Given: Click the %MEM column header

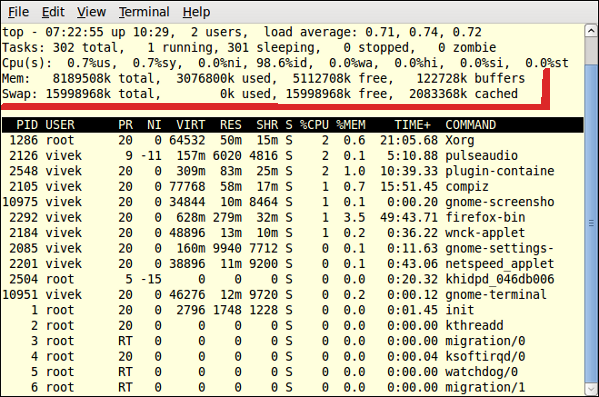Looking at the screenshot, I should (351, 125).
